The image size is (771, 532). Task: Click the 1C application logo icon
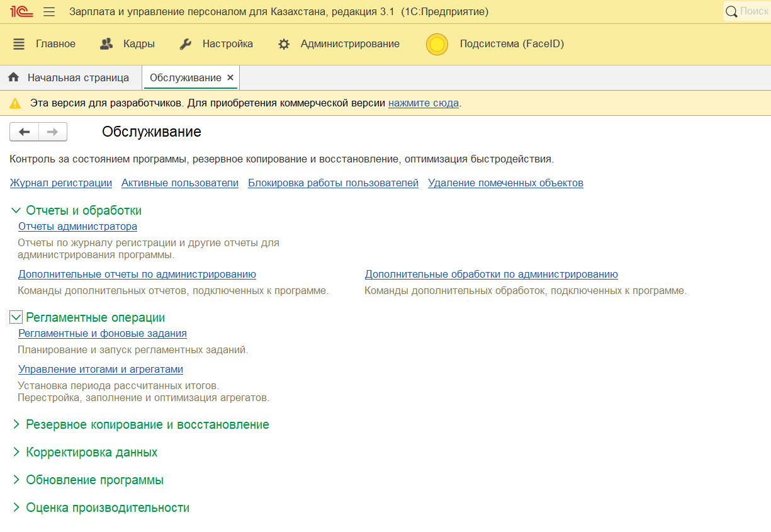coord(20,11)
